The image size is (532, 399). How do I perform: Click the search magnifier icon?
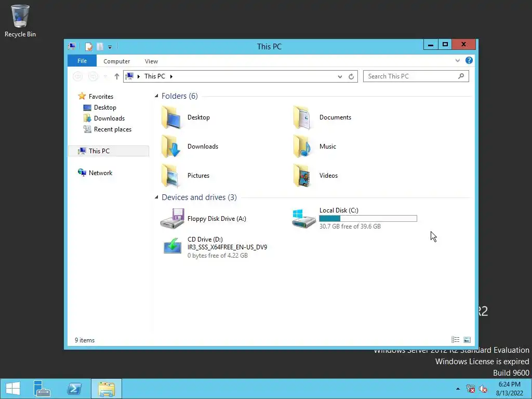click(461, 76)
